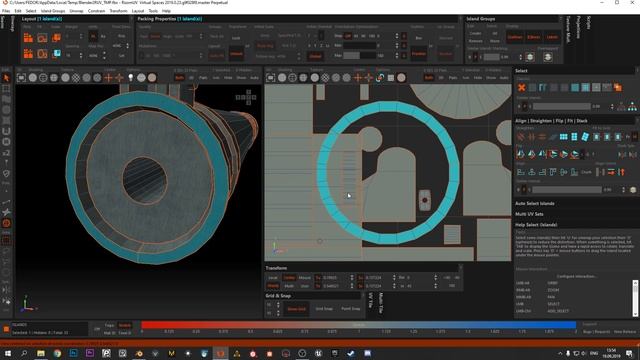Click the orange vertical arrow stack icon
640x360 pixels.
pos(621,172)
